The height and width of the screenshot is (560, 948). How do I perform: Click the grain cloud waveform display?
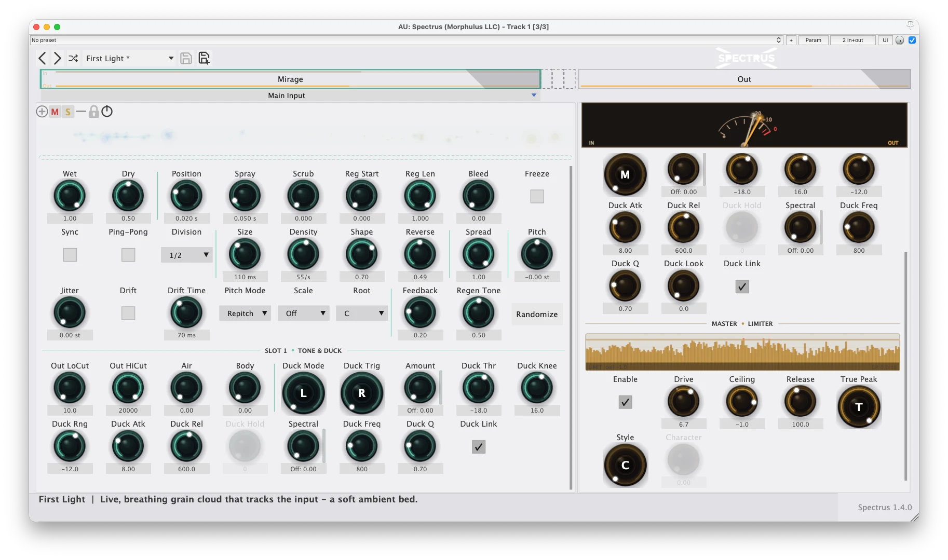point(305,137)
